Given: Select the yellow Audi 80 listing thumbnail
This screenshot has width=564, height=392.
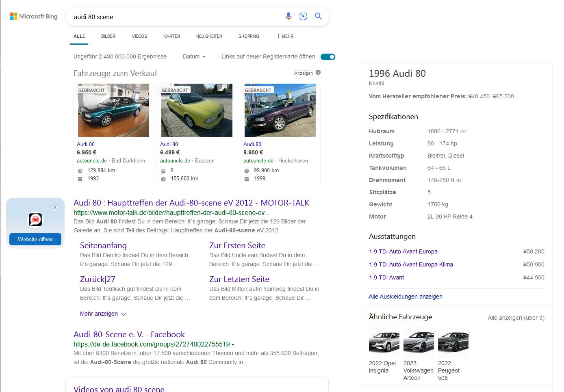Looking at the screenshot, I should [x=197, y=110].
